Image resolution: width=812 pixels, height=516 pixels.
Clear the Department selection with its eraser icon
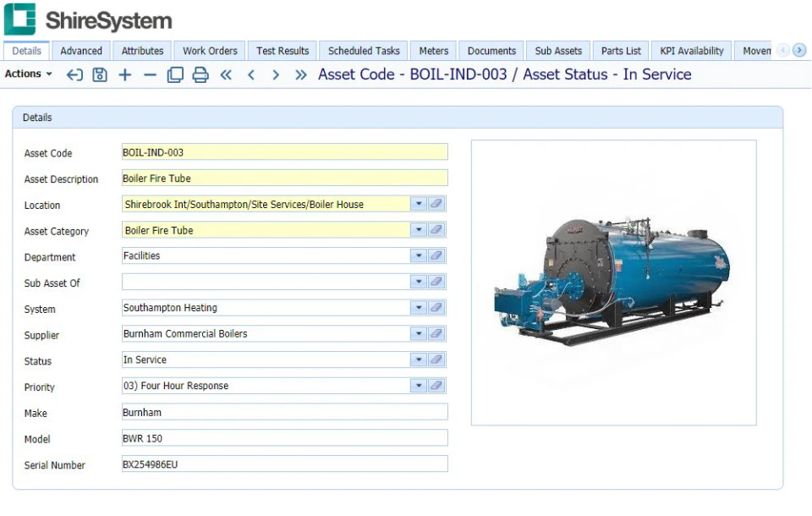(436, 255)
